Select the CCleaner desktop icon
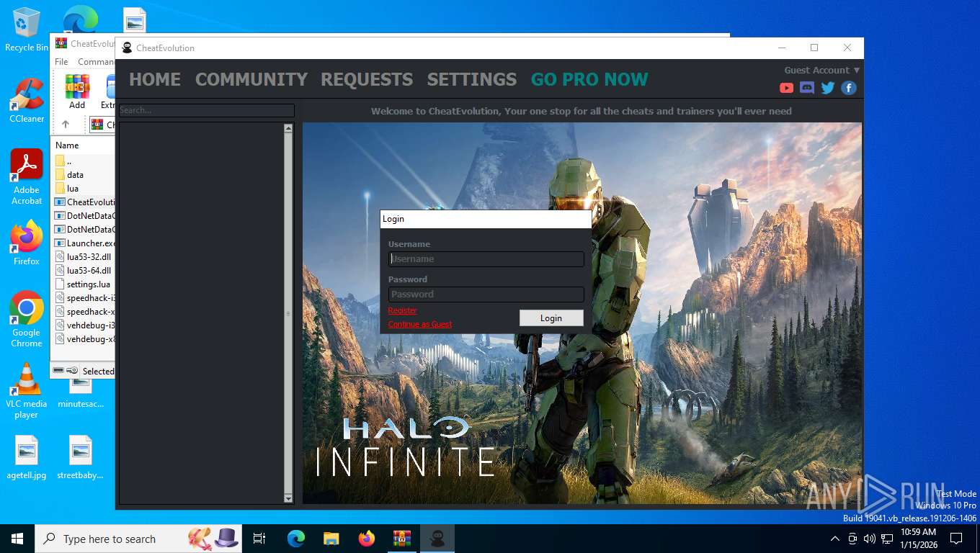The image size is (980, 553). coord(27,100)
